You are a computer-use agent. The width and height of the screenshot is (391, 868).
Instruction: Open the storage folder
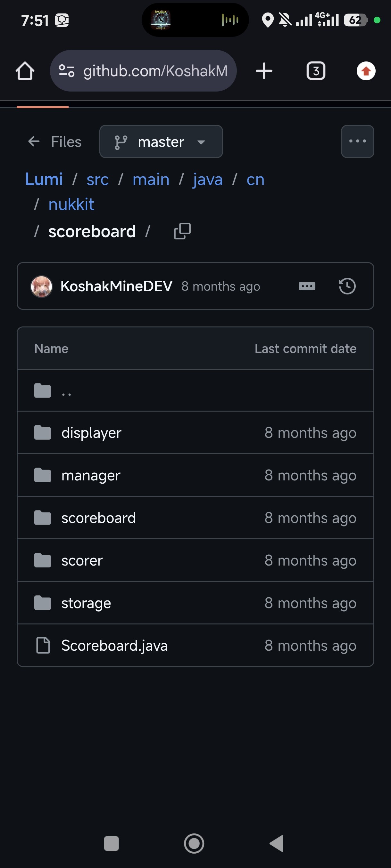click(x=86, y=603)
